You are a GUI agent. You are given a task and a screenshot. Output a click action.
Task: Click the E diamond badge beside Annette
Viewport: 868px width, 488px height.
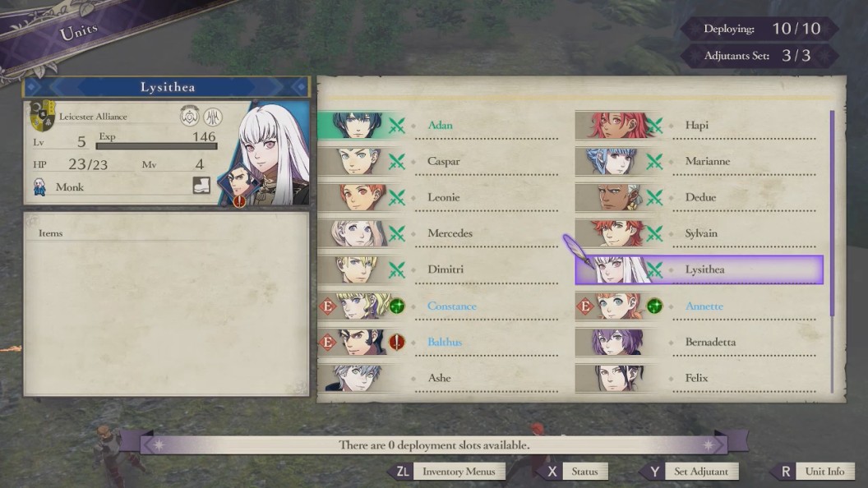[585, 306]
